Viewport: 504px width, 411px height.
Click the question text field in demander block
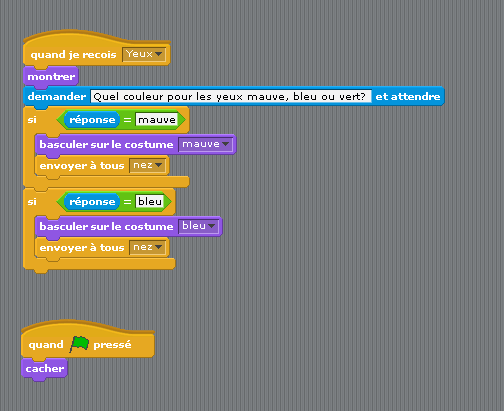click(x=231, y=97)
